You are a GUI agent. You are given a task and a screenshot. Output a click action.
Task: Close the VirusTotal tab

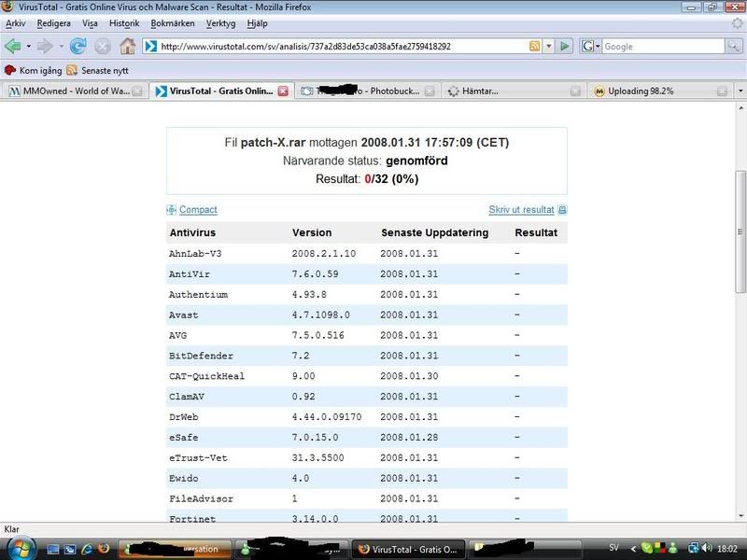283,91
